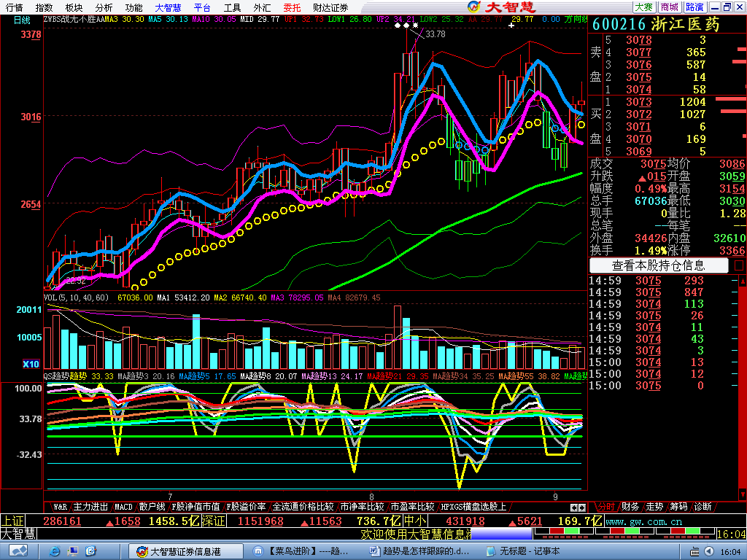Click the Windows Start button

[x=18, y=551]
